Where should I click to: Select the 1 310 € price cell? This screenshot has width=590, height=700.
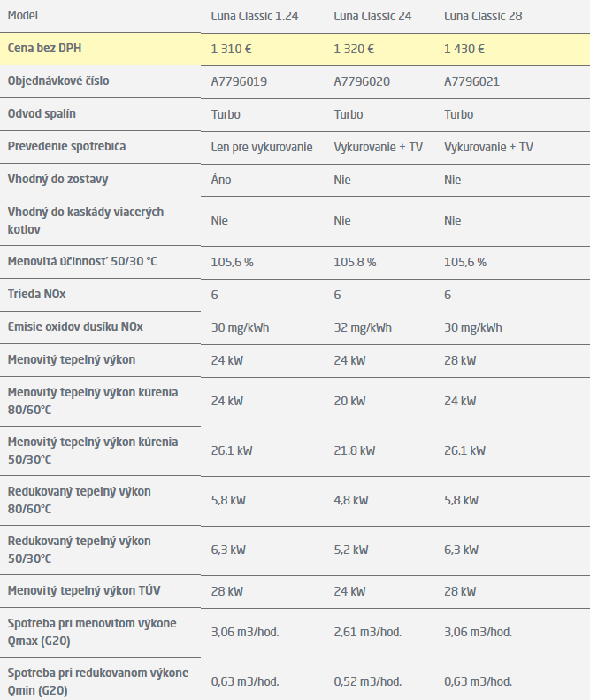coord(231,50)
